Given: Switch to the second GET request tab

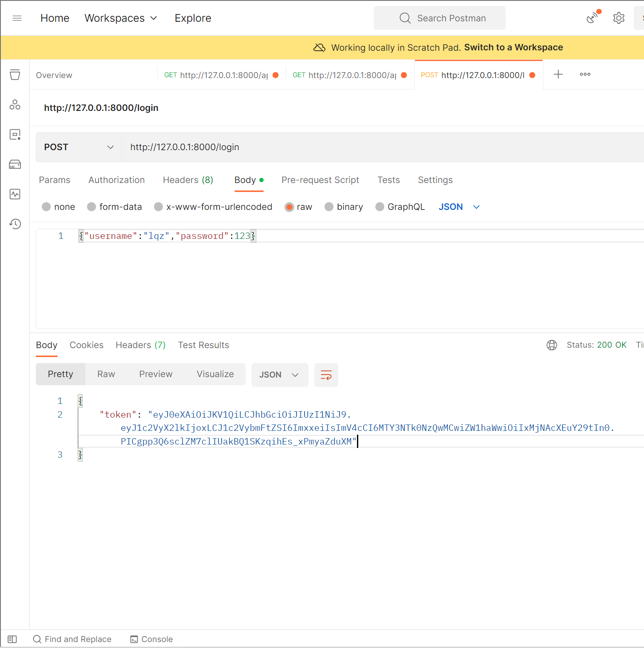Looking at the screenshot, I should [x=350, y=75].
